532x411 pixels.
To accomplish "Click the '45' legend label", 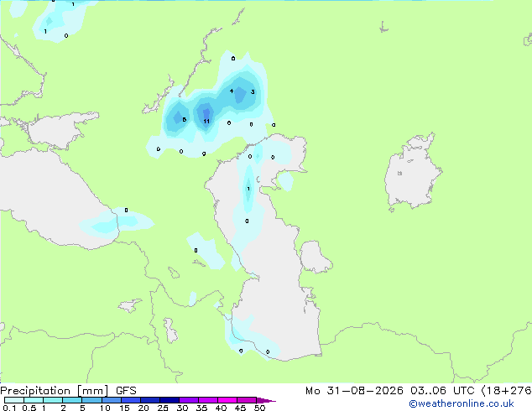I will (x=240, y=408).
